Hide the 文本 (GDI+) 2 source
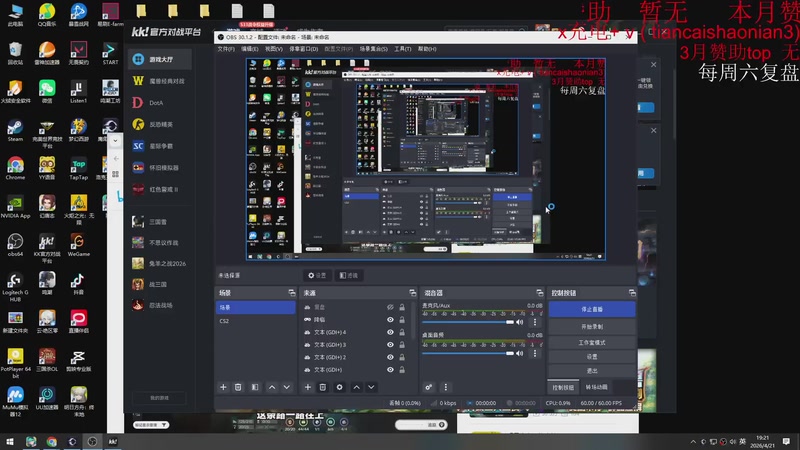 click(390, 357)
